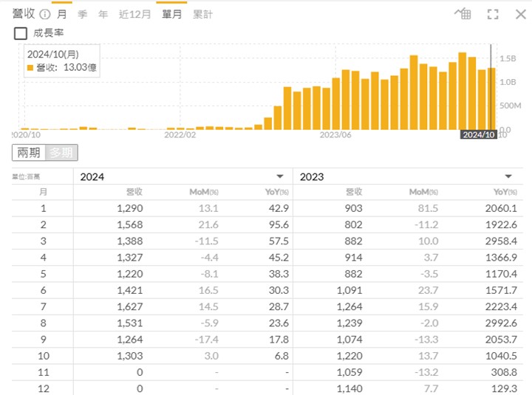Select 2023 June revenue 1,091
Image resolution: width=532 pixels, height=395 pixels.
coord(349,290)
